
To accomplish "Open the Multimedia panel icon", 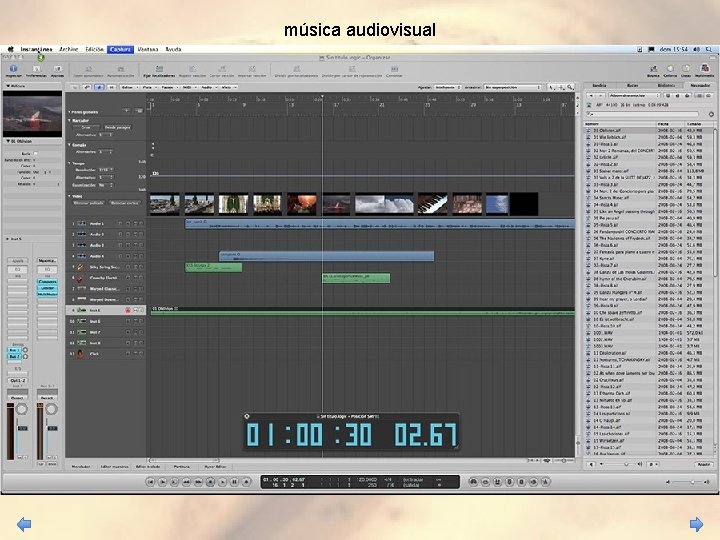I will tap(706, 69).
